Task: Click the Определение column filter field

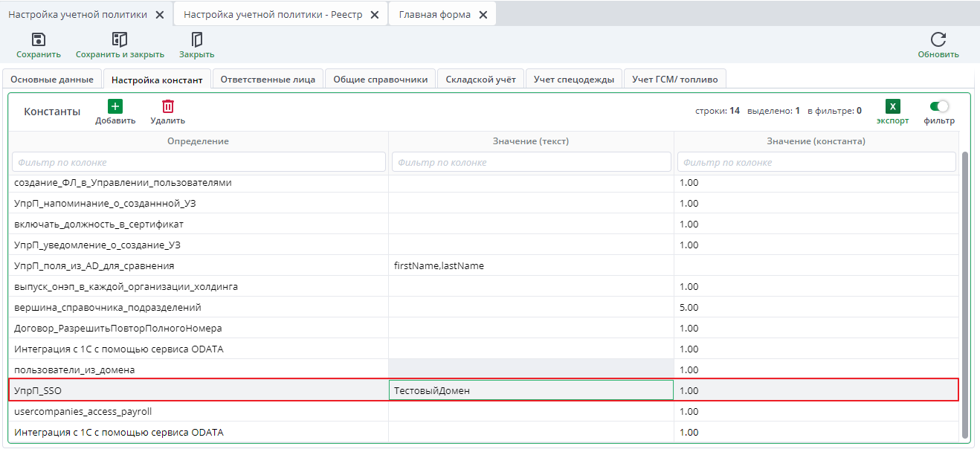Action: [199, 162]
